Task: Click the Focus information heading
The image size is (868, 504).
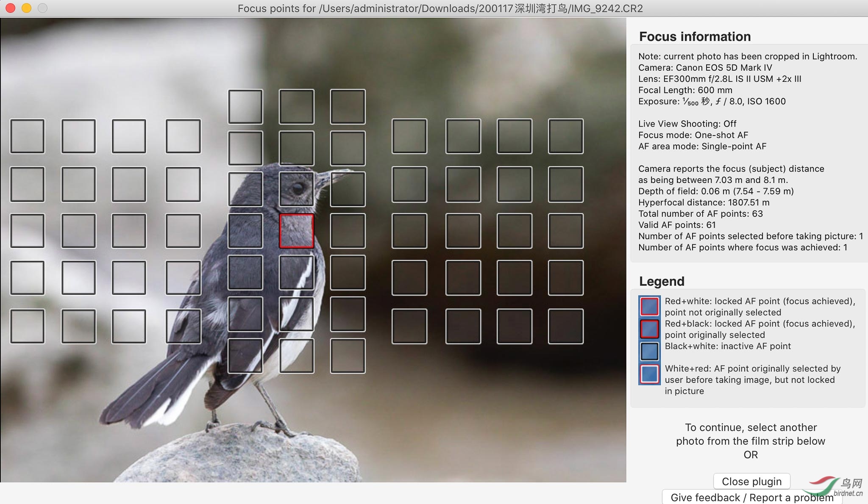Action: click(x=695, y=36)
